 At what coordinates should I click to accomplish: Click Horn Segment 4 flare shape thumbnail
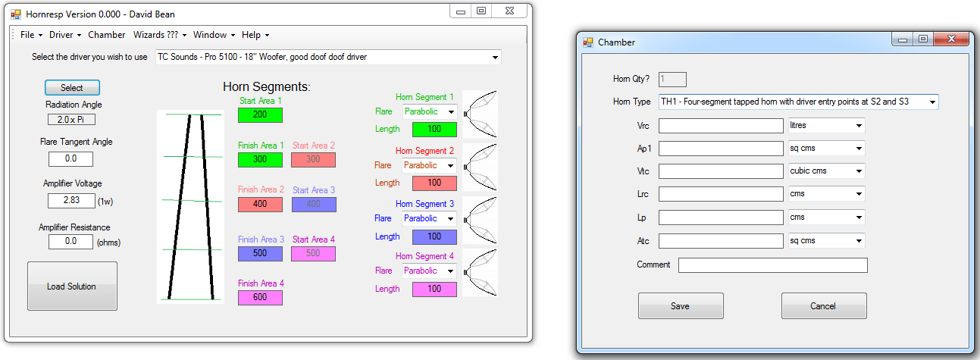coord(481,273)
